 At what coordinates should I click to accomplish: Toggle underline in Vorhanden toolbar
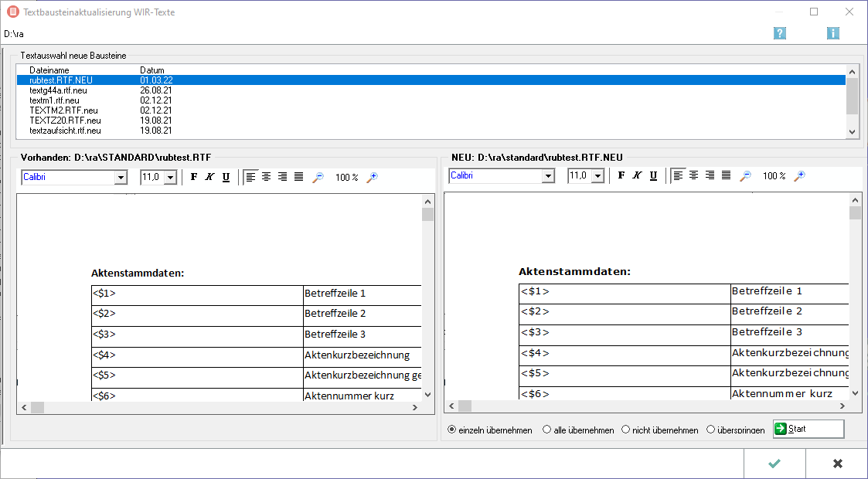(226, 177)
